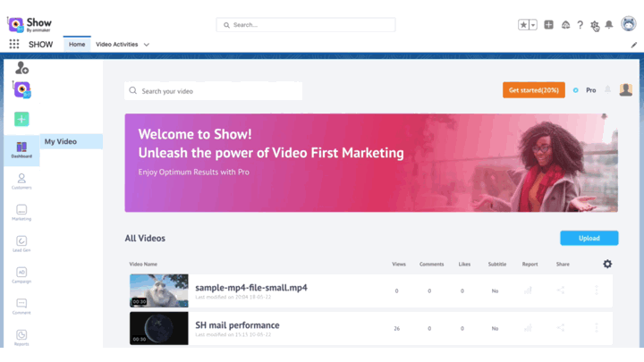Screen dimensions: 644x362
Task: Click the edit page pencil icon
Action: [634, 45]
